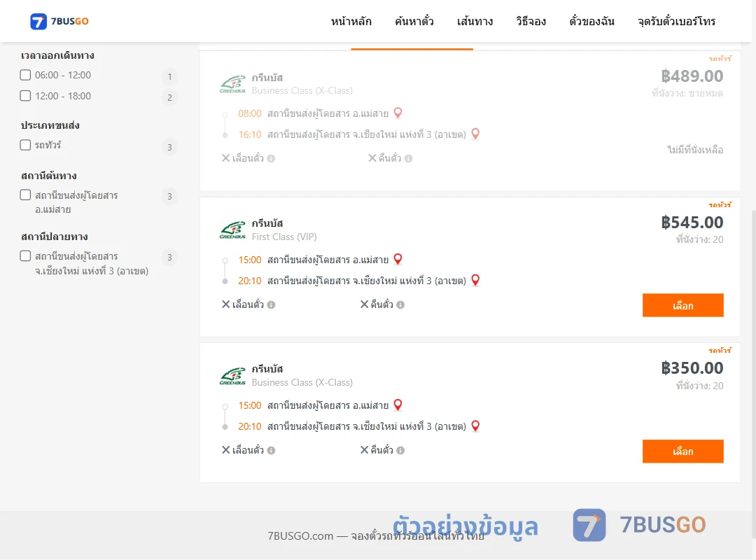Click the สถานีปลายทาง filter heading
This screenshot has height=560, width=756.
click(x=55, y=237)
